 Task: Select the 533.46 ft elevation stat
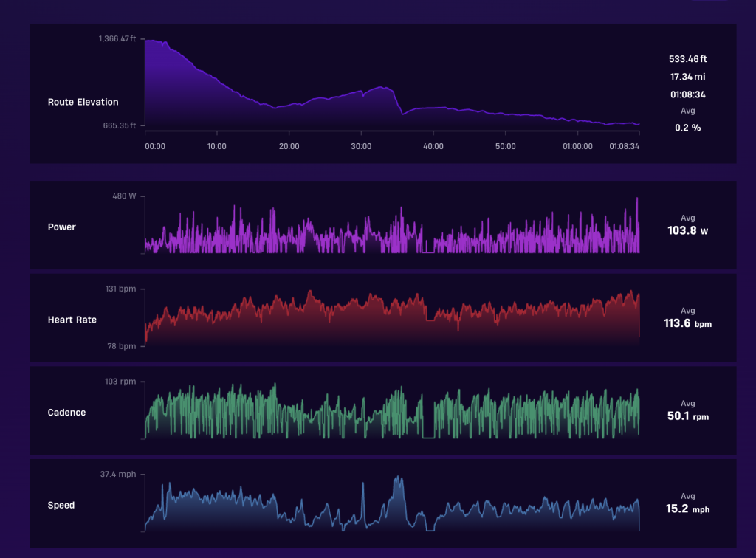[x=688, y=59]
